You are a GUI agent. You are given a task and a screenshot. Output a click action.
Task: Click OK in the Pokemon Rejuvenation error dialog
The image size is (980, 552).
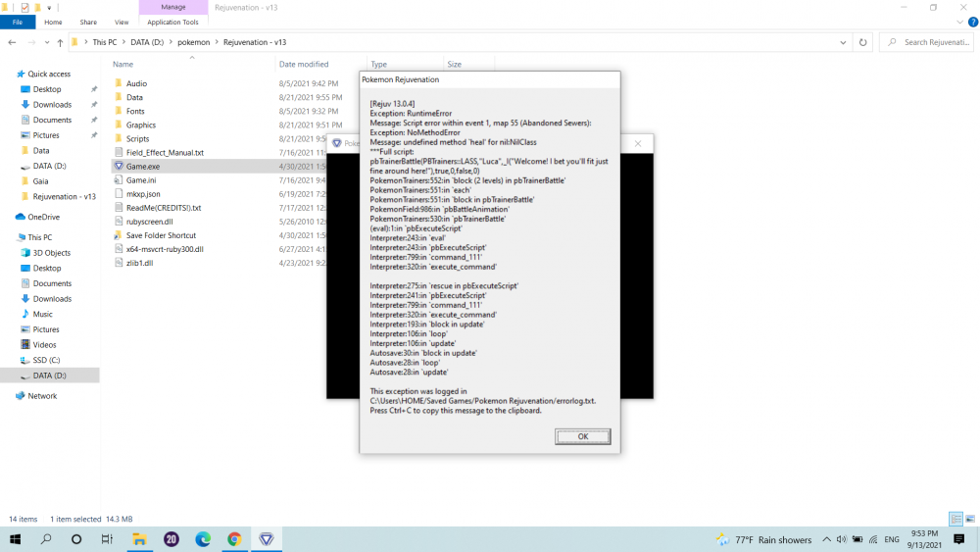(582, 436)
